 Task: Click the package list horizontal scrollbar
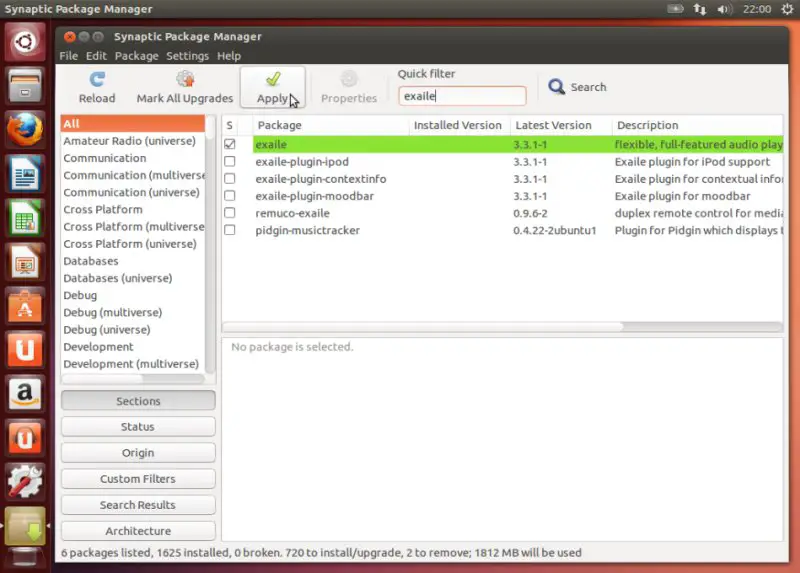point(422,327)
